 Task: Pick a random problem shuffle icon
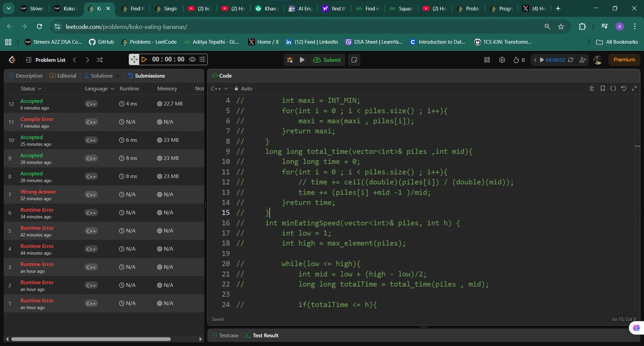tap(100, 60)
